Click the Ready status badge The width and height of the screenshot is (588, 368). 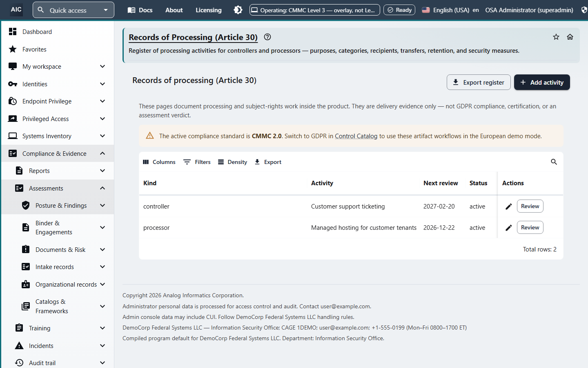(x=399, y=10)
